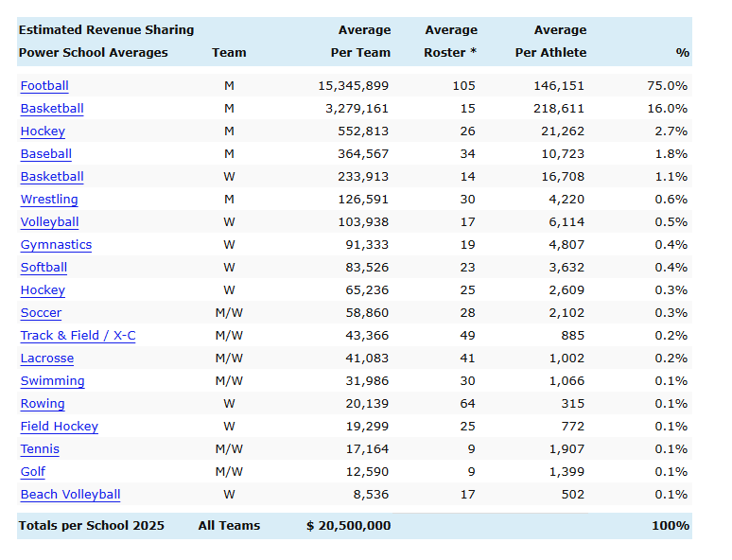Click the Average Roster * column header

(450, 41)
